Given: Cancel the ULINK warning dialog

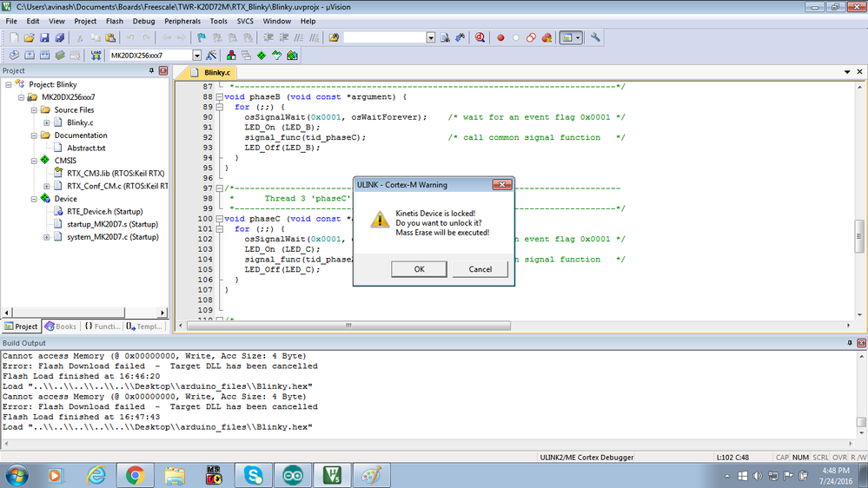Looking at the screenshot, I should pyautogui.click(x=480, y=269).
